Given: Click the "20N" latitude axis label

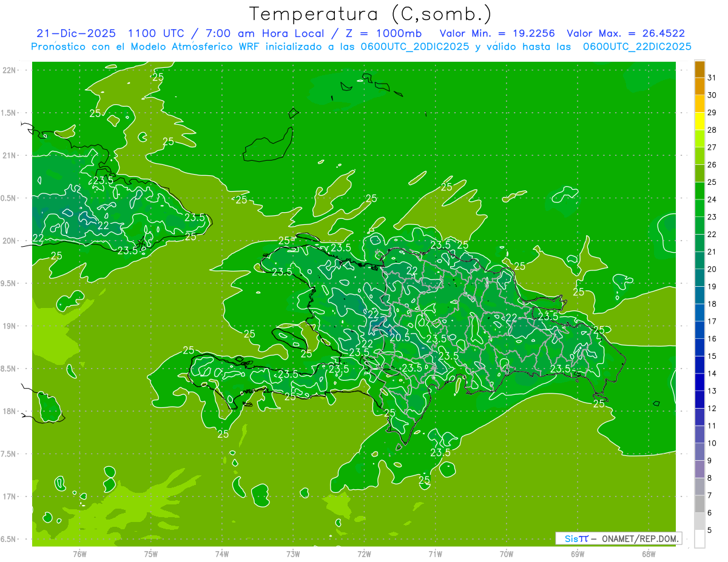Looking at the screenshot, I should coord(10,241).
